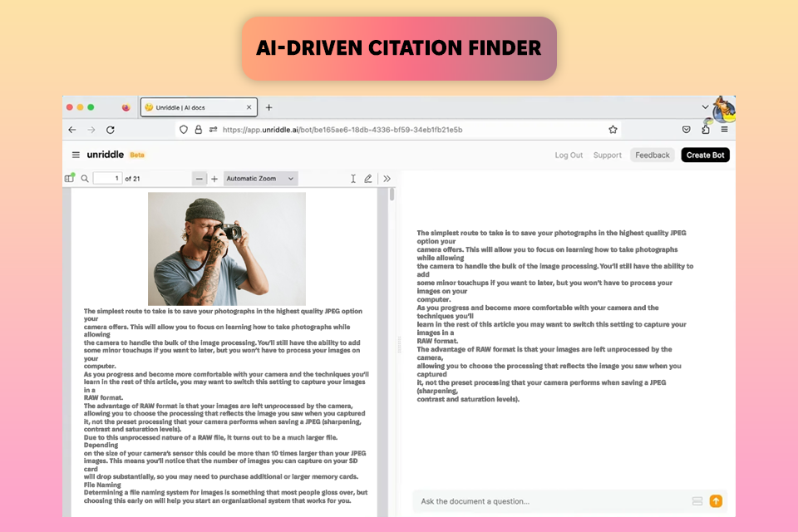Click the 'of 21' page count text
798x532 pixels.
pyautogui.click(x=132, y=179)
